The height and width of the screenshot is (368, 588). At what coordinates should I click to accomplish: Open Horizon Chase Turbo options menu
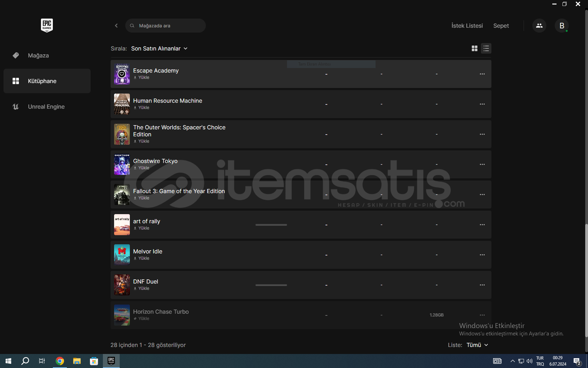tap(482, 315)
